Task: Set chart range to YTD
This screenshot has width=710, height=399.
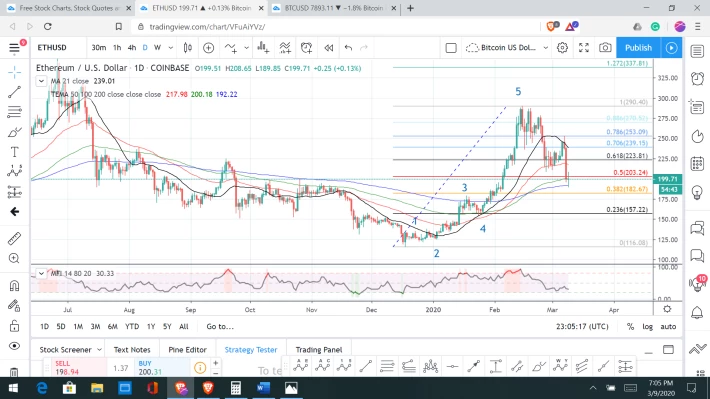Action: [x=132, y=327]
